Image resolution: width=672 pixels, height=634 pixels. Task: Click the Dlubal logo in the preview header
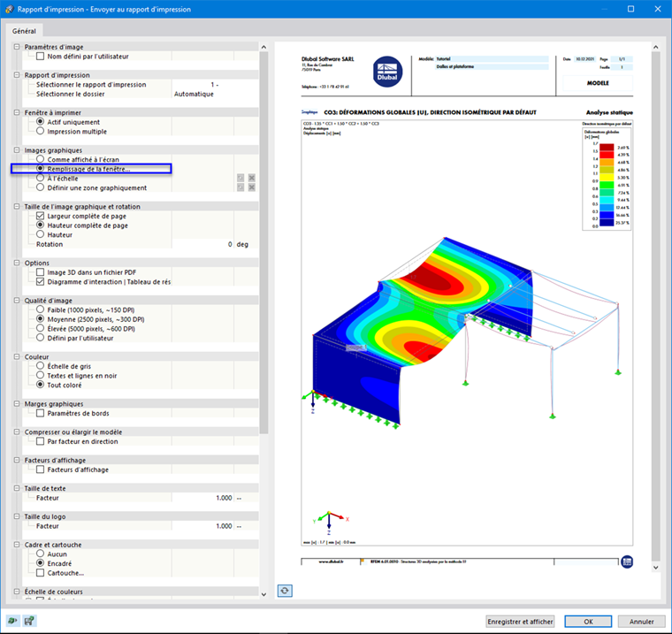coord(387,72)
